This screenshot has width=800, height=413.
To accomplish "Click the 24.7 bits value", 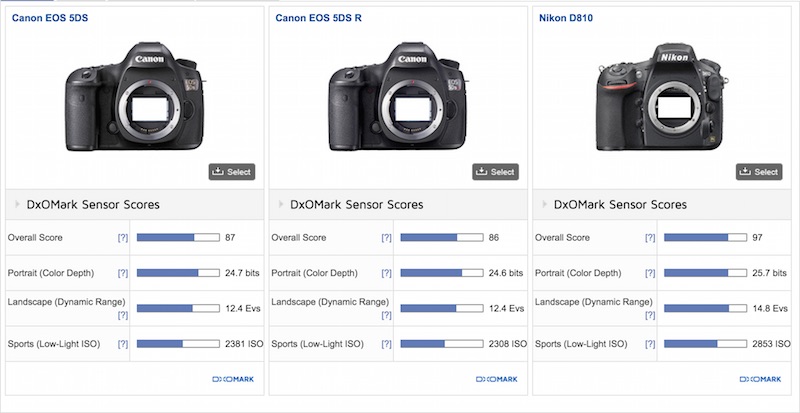I will pos(242,273).
